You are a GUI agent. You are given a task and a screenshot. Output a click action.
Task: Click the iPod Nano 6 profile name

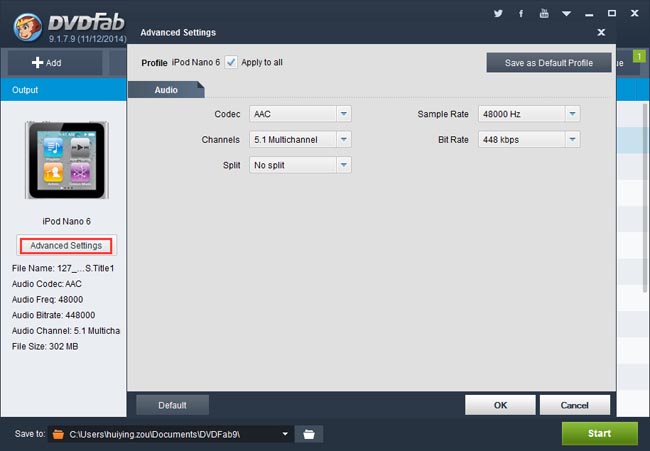tap(196, 62)
